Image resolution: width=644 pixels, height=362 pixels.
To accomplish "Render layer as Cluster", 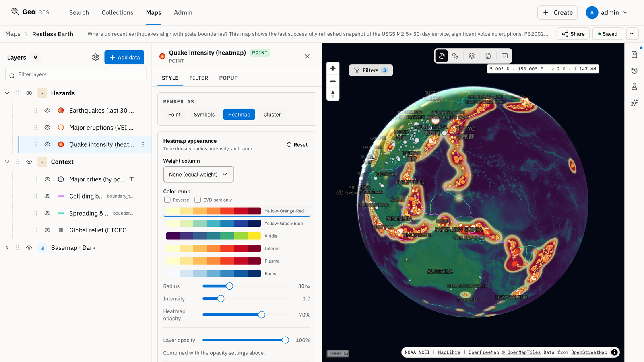I will 272,115.
